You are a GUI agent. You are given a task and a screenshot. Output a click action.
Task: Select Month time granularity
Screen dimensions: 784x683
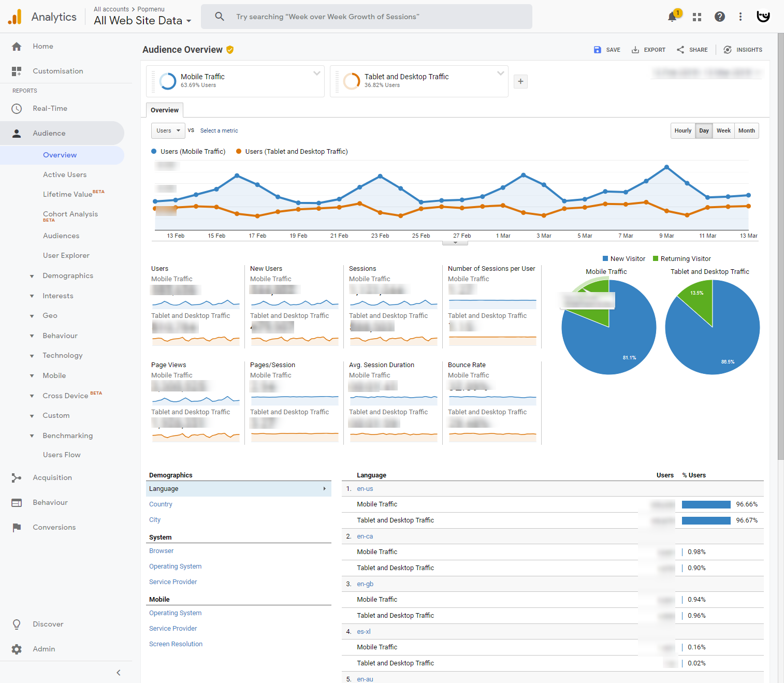point(746,130)
